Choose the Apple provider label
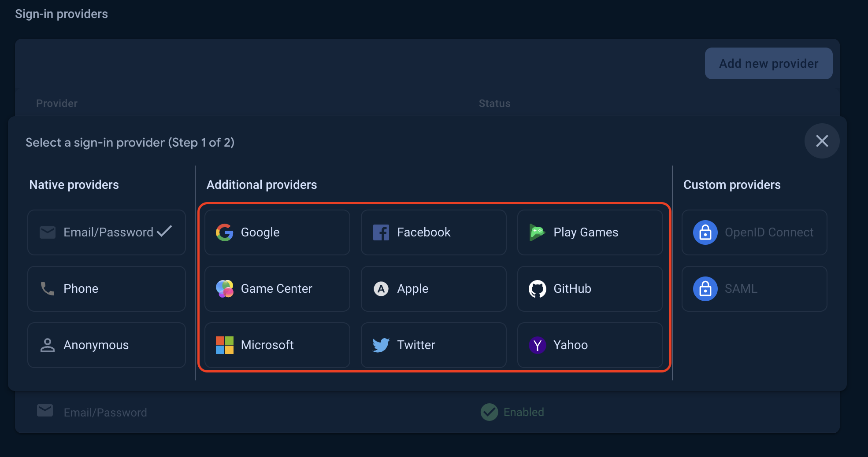The width and height of the screenshot is (868, 457). pyautogui.click(x=412, y=289)
